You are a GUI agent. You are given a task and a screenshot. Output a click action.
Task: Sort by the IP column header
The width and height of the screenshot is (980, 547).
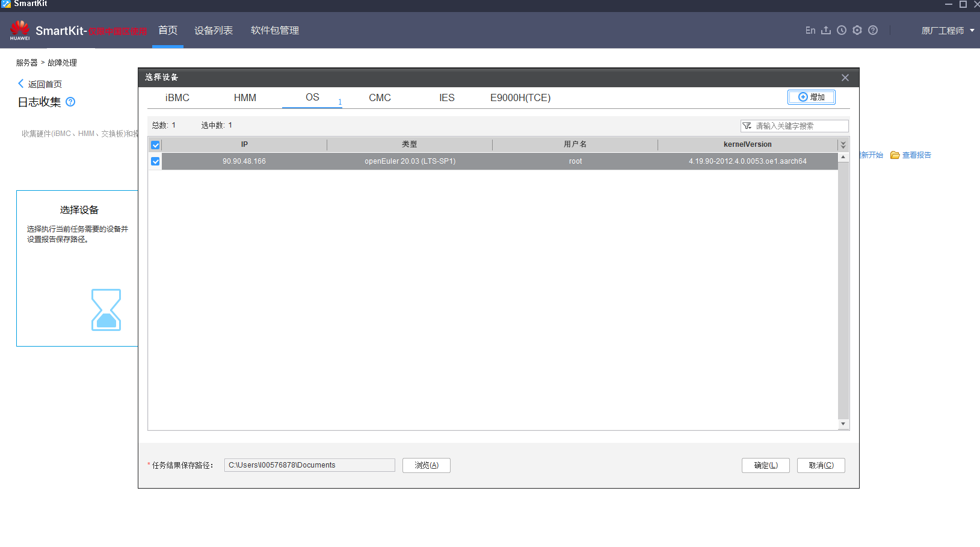click(244, 144)
